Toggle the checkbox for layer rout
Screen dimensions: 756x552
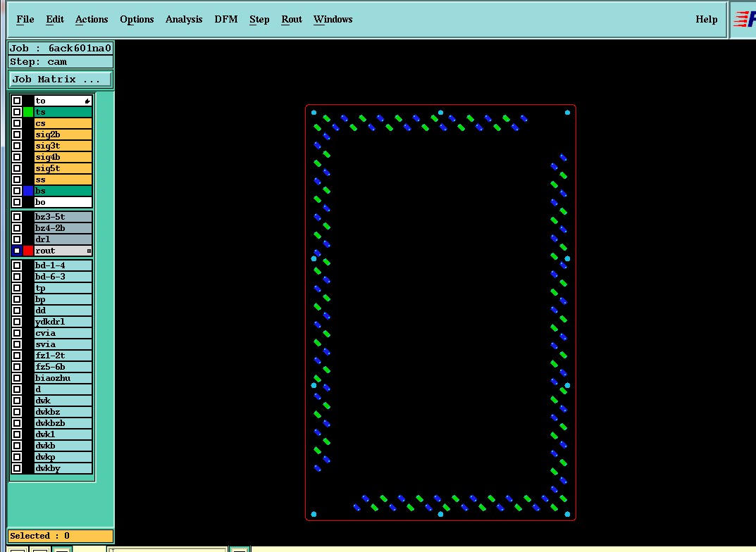pyautogui.click(x=17, y=251)
